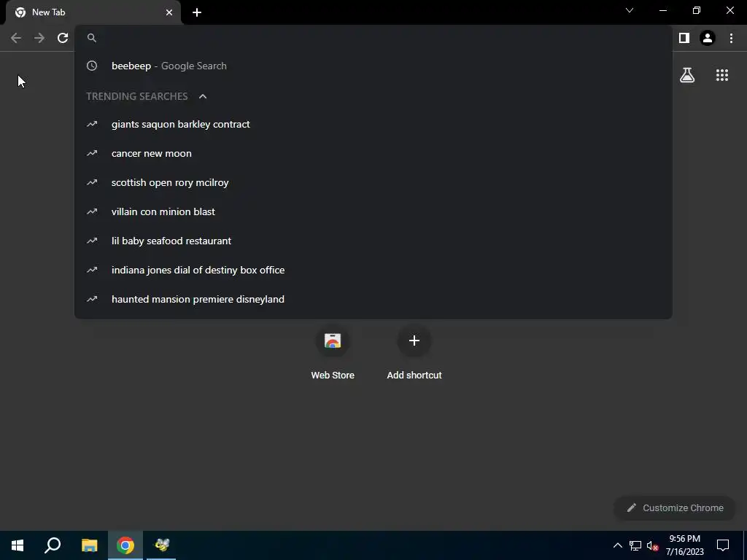Viewport: 747px width, 560px height.
Task: Open the profile avatar icon
Action: coord(708,38)
